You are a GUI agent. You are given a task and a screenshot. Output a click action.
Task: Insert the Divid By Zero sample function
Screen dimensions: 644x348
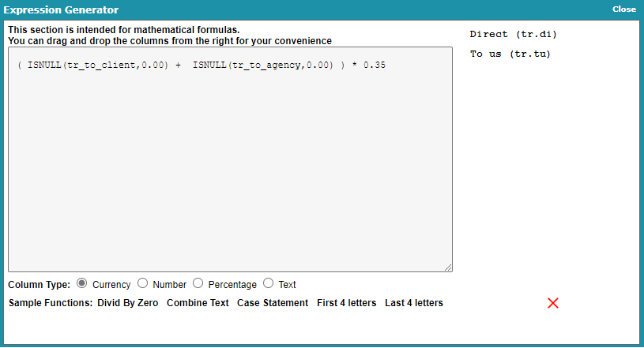[128, 303]
